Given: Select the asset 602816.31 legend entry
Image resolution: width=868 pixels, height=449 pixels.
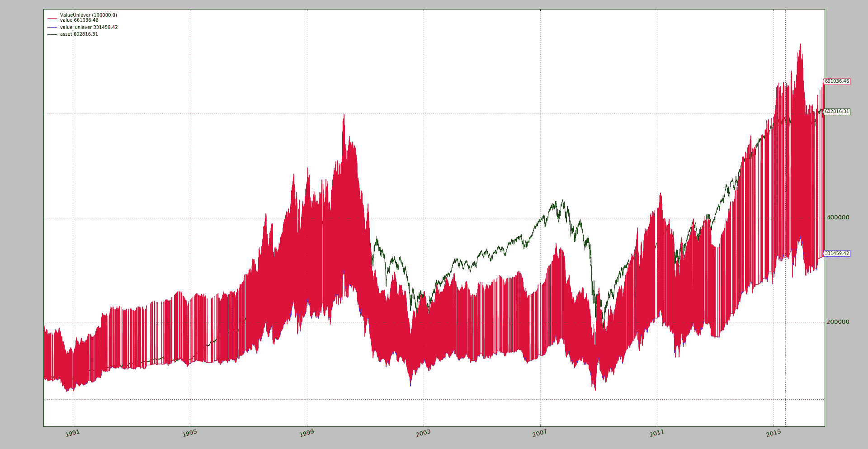Looking at the screenshot, I should (79, 34).
